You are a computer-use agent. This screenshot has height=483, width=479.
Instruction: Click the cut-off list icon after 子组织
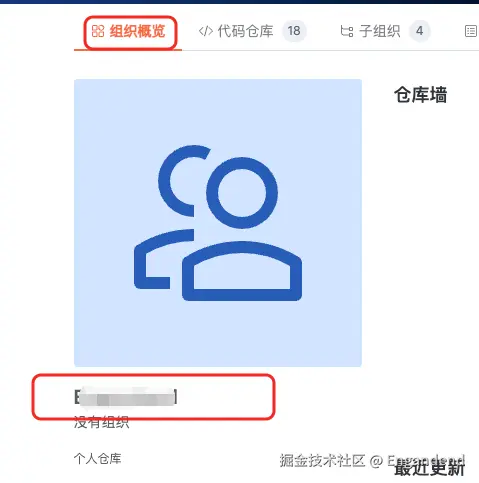pyautogui.click(x=471, y=31)
